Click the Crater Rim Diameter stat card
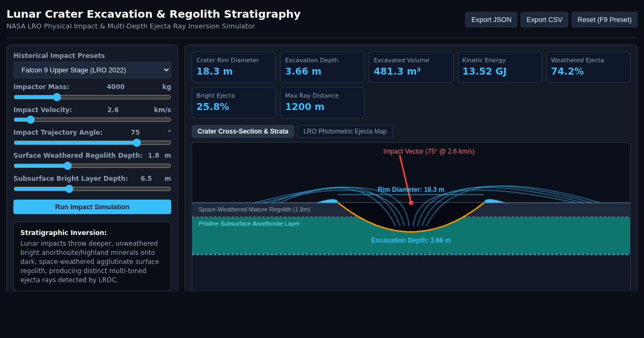This screenshot has width=644, height=338. point(233,67)
